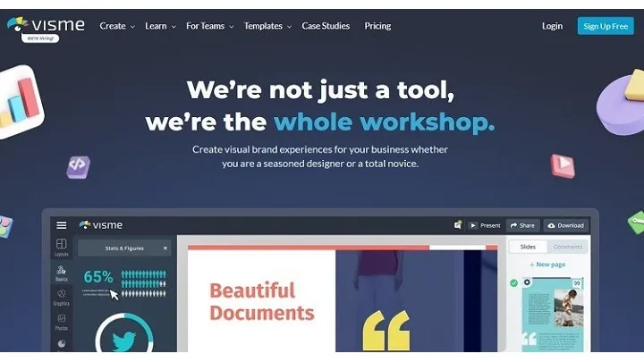This screenshot has height=362, width=644.
Task: Open the Photos sidebar panel
Action: (x=61, y=321)
